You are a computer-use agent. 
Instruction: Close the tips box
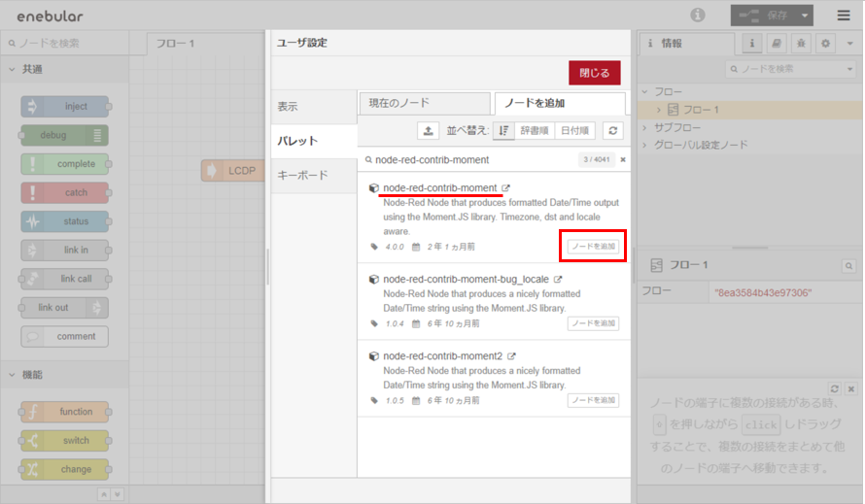point(851,388)
